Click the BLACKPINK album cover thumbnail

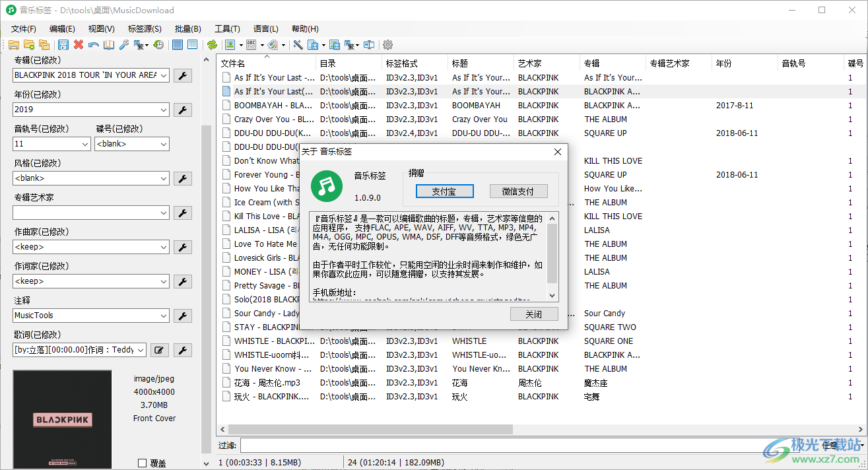click(x=62, y=419)
